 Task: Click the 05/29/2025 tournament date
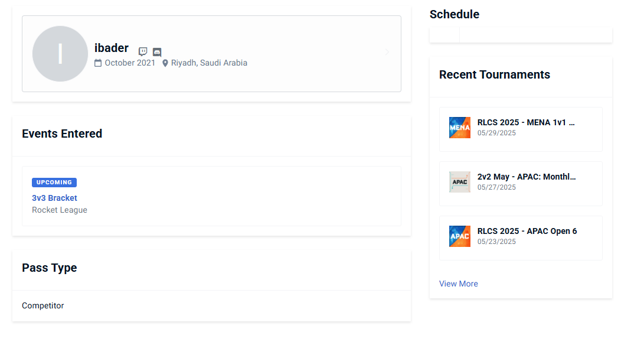(496, 133)
